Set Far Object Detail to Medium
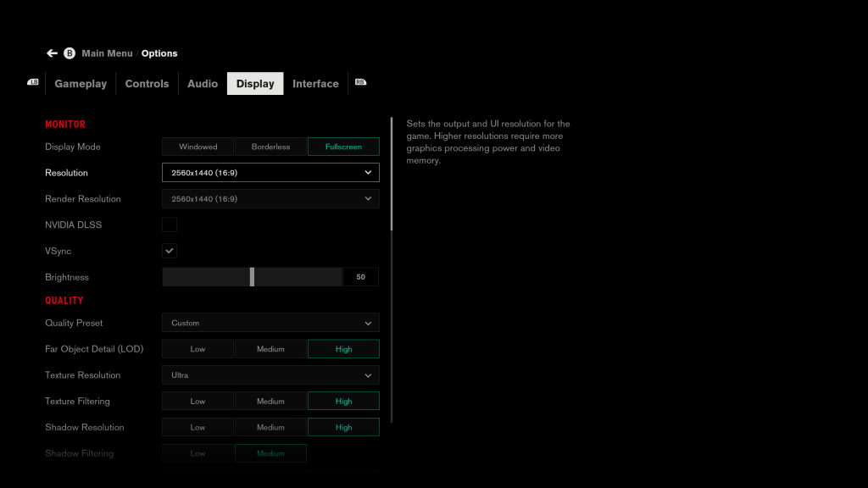This screenshot has width=868, height=488. pyautogui.click(x=270, y=349)
